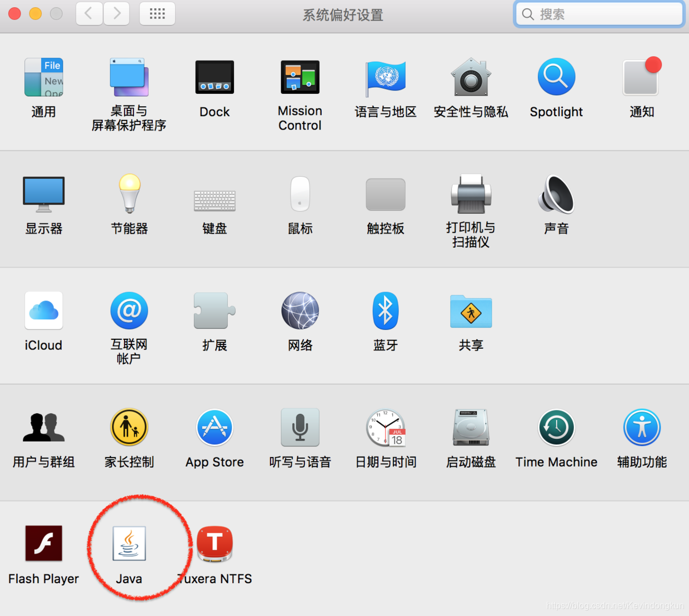Go back with the left arrow button
Image resolution: width=689 pixels, height=616 pixels.
tap(89, 13)
